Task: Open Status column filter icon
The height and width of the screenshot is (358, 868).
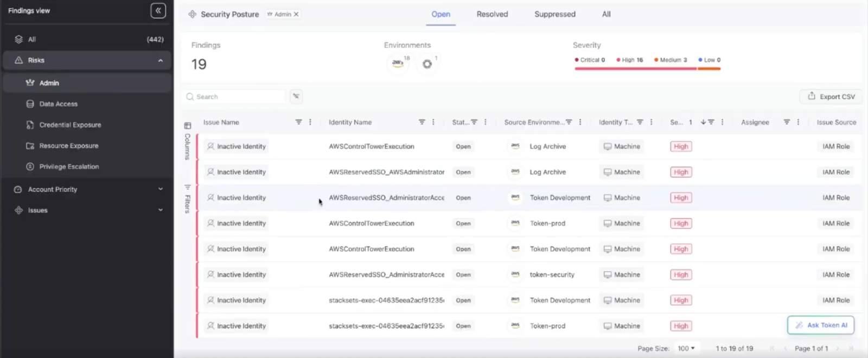Action: point(474,122)
